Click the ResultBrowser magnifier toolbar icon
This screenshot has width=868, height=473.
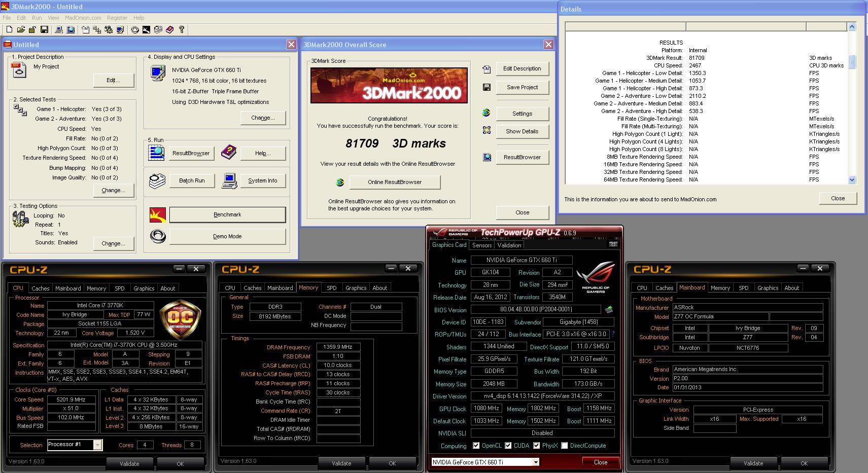coord(71,30)
